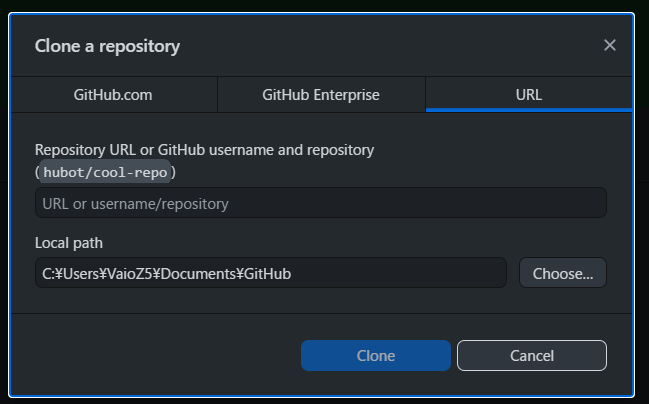Click the Local path label
Viewport: 649px width, 404px height.
[69, 243]
